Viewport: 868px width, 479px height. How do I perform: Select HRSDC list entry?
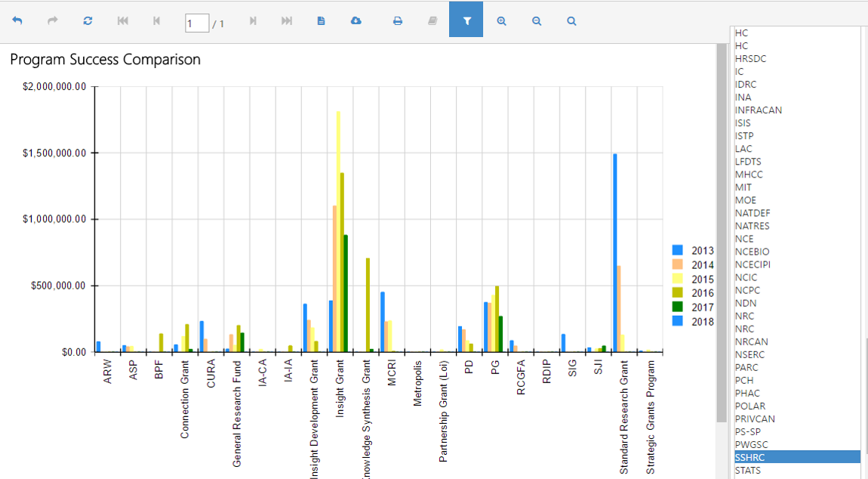pyautogui.click(x=751, y=59)
